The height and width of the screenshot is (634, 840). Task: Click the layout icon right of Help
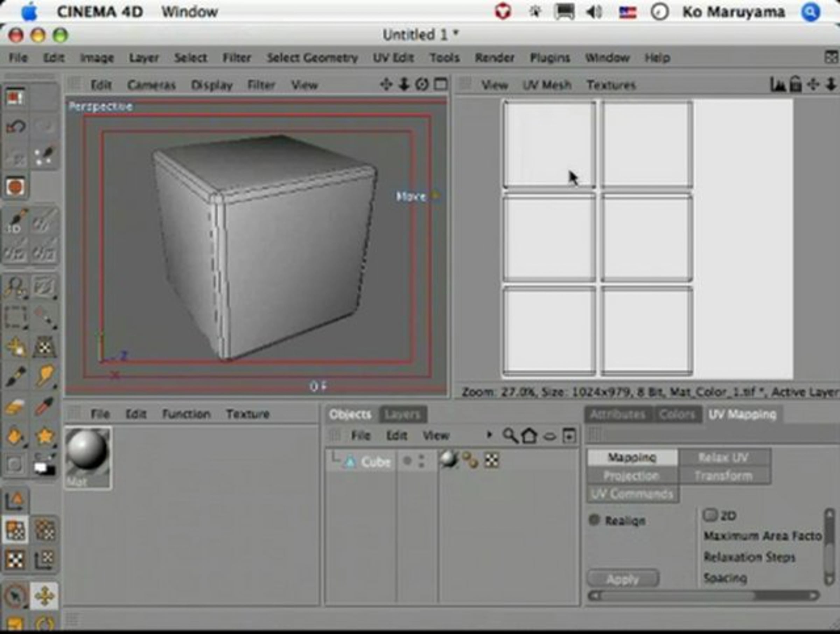point(832,57)
